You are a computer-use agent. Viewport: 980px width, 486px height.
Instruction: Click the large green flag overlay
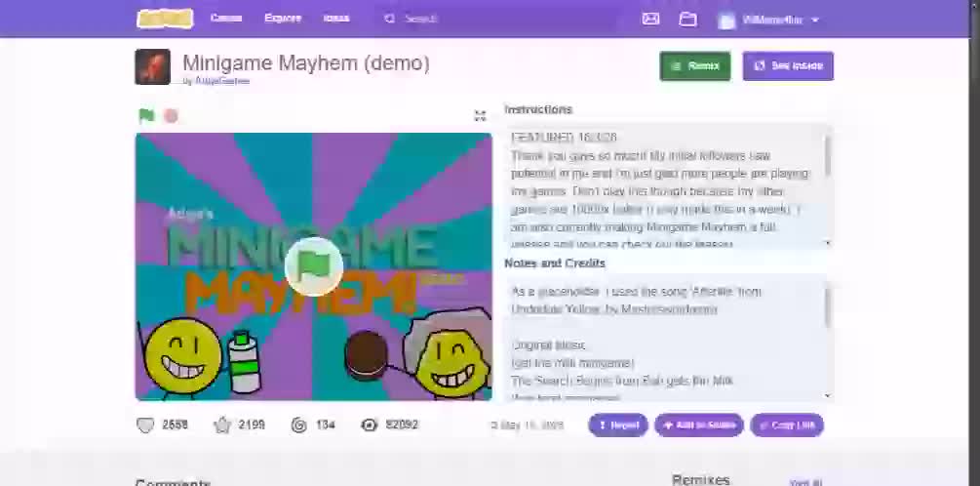pyautogui.click(x=314, y=266)
